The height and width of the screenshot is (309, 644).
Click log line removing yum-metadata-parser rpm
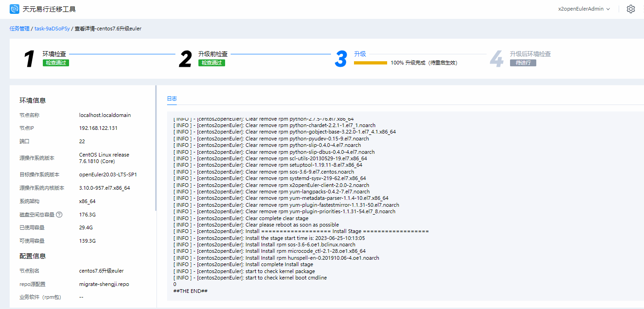[281, 198]
